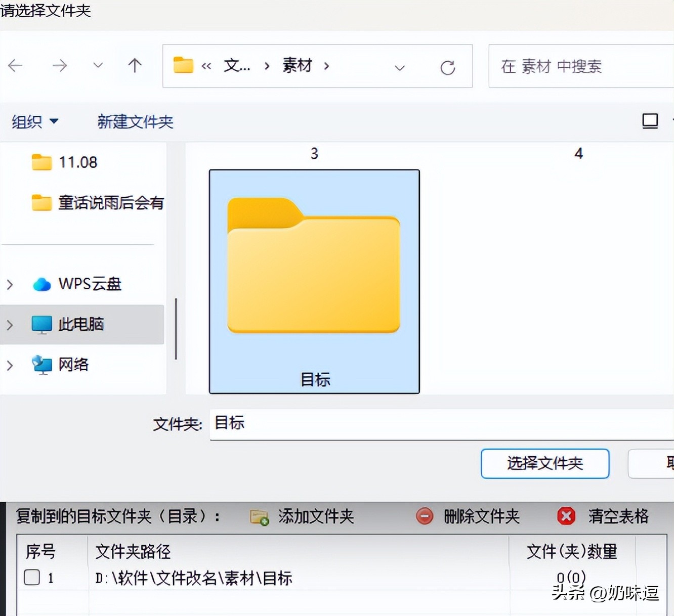This screenshot has width=674, height=616.
Task: Select path cell D:\软件\文件改名\素材\目标
Action: [x=194, y=578]
